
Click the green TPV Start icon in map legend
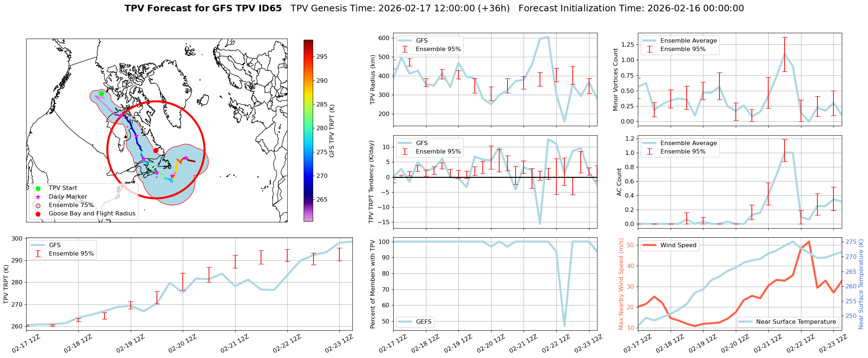(x=38, y=188)
